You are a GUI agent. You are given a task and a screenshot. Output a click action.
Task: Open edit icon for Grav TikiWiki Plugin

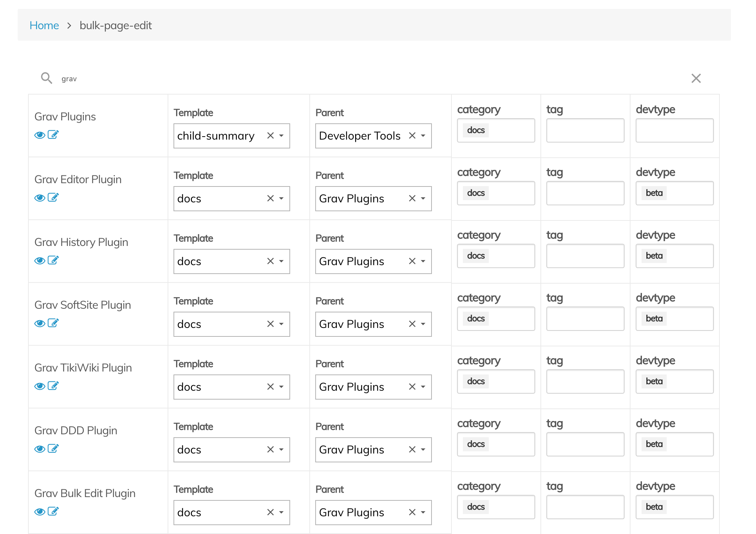53,386
